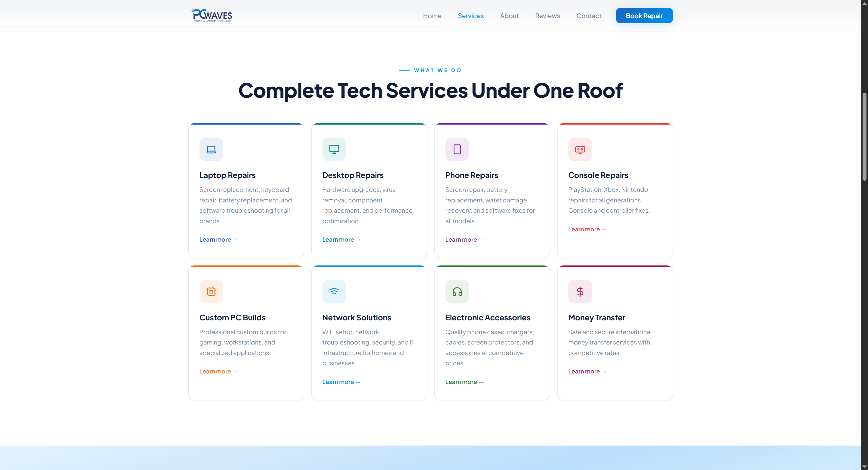Click the Custom PC Builds card title
Screen dimensions: 868x470
pos(232,318)
